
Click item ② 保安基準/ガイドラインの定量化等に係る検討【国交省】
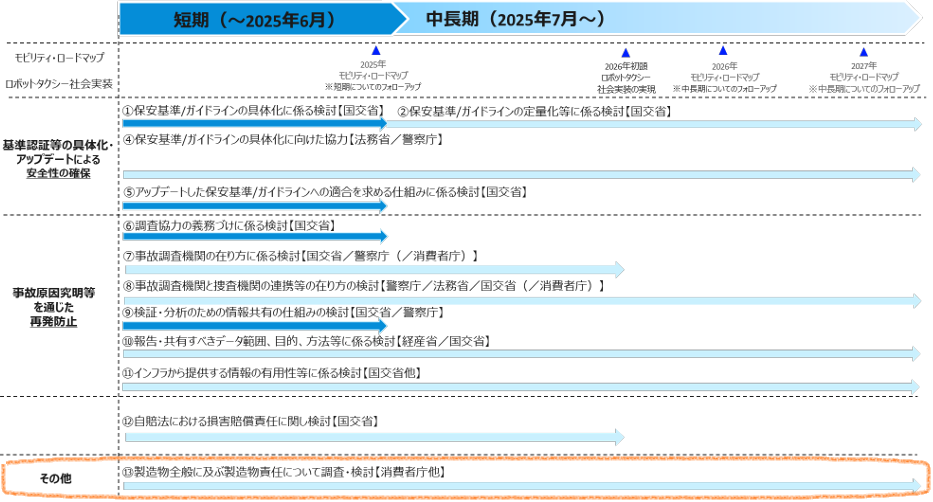534,111
